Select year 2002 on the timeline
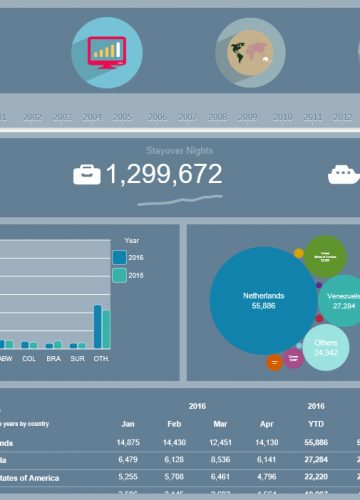This screenshot has width=360, height=500. click(32, 117)
